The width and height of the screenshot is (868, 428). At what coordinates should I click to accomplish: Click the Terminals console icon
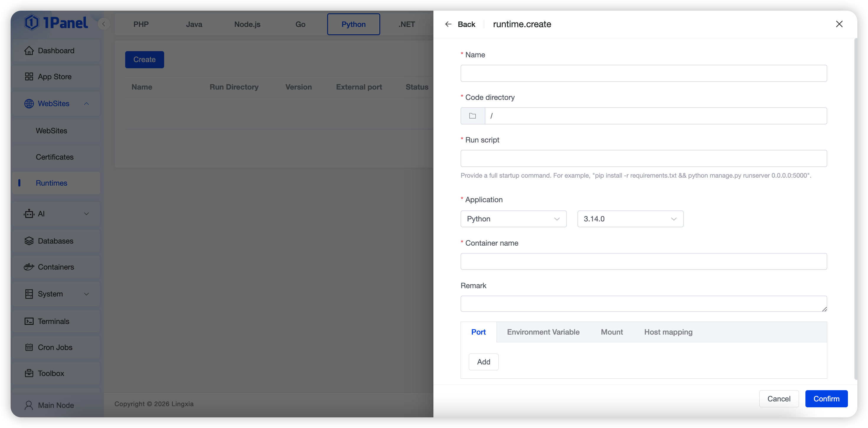pyautogui.click(x=29, y=321)
